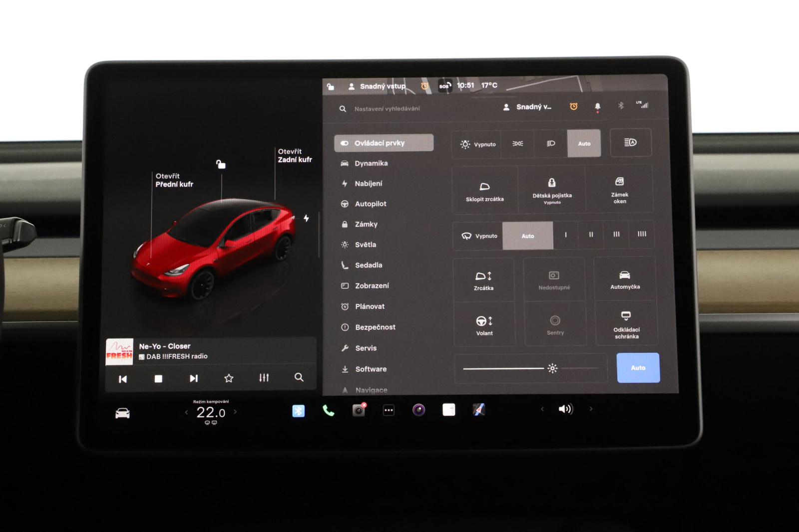Tap the blue Auto brightness button
Screen dimensions: 799x532
click(638, 368)
